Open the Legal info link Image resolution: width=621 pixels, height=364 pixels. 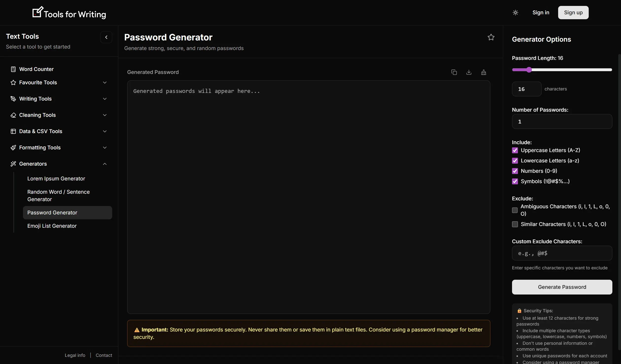coord(75,355)
